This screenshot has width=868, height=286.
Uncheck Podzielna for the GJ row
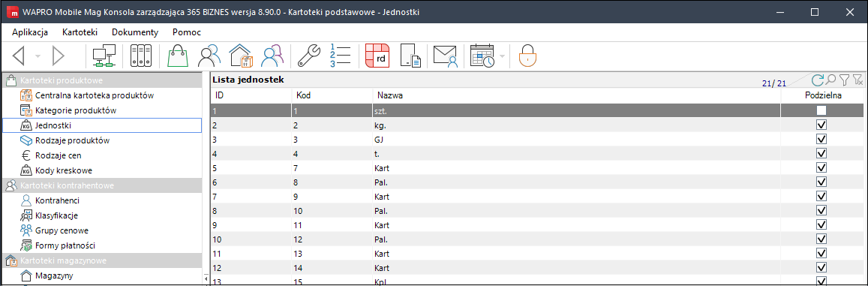click(x=821, y=139)
